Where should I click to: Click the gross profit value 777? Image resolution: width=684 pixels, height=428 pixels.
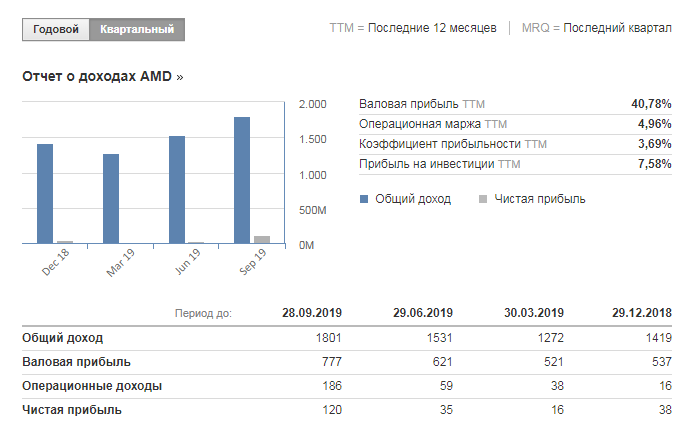point(332,362)
